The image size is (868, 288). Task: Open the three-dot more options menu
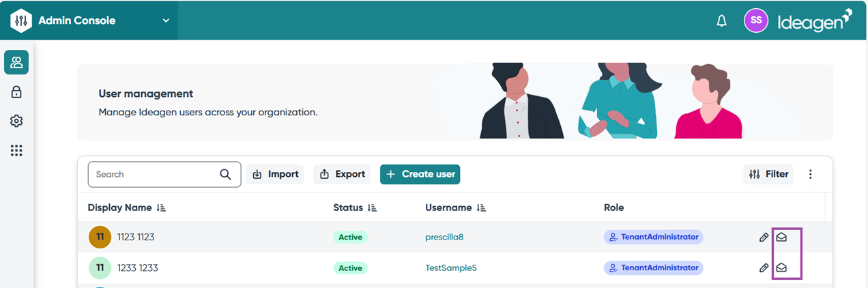click(811, 174)
